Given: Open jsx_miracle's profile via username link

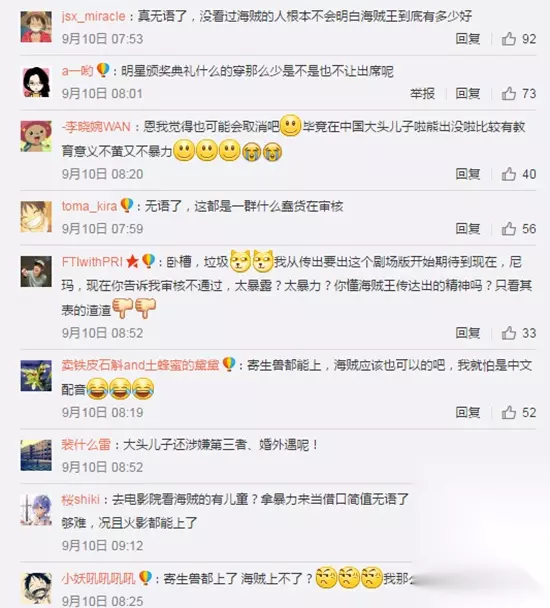Looking at the screenshot, I should click(x=93, y=16).
